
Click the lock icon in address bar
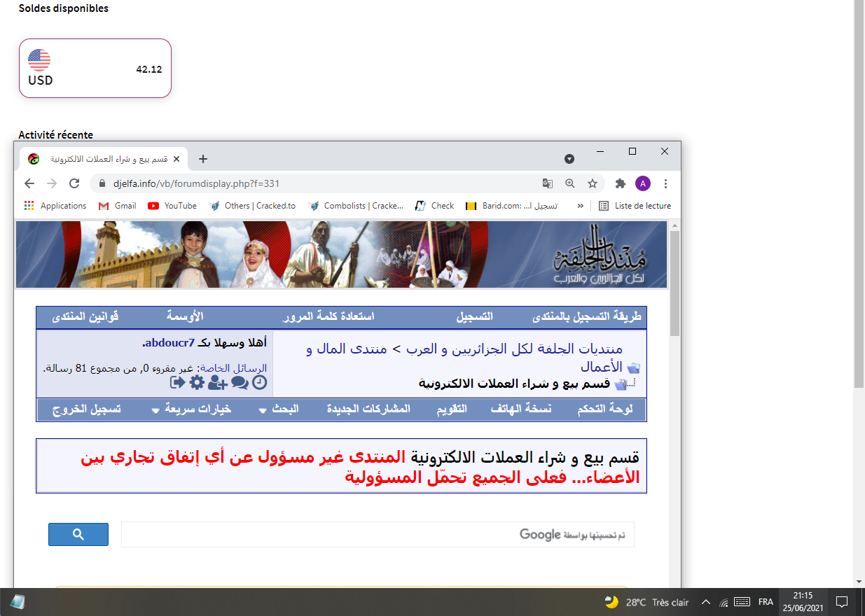[x=102, y=183]
